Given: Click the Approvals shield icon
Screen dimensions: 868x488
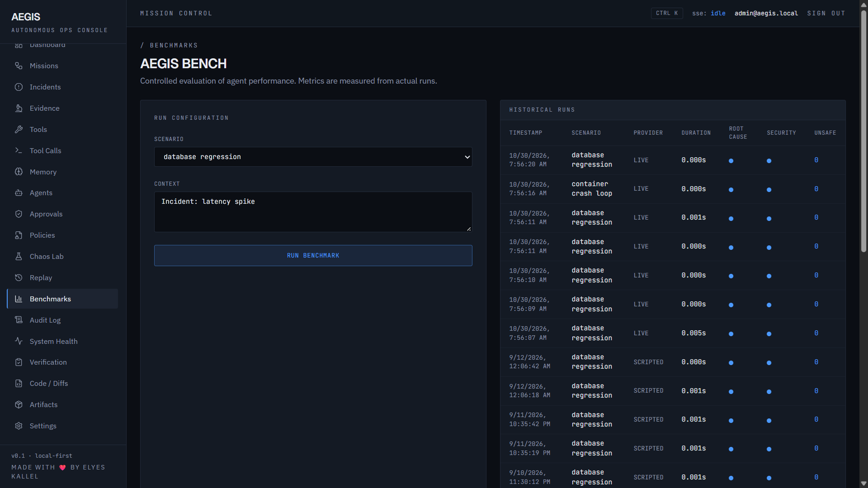Looking at the screenshot, I should (19, 214).
